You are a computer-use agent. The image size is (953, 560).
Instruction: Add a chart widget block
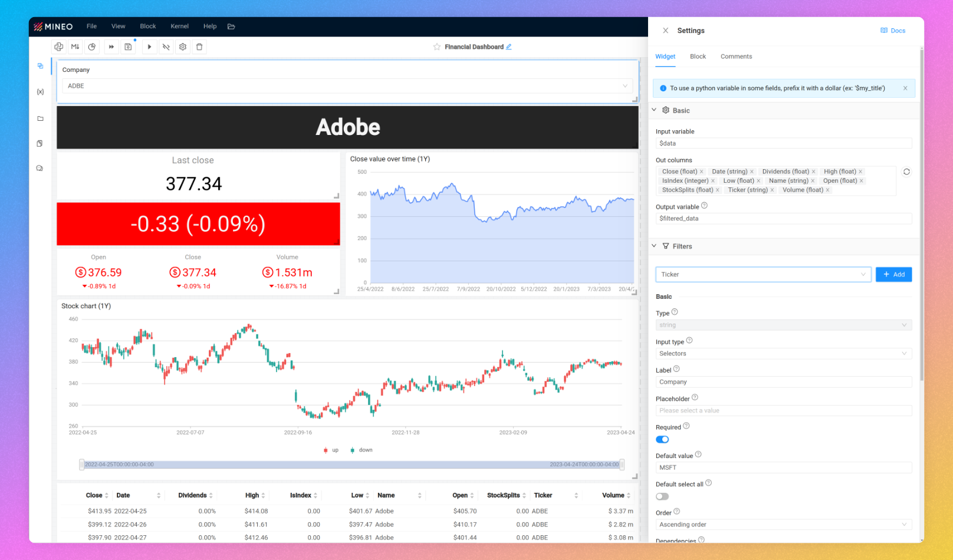click(x=92, y=47)
